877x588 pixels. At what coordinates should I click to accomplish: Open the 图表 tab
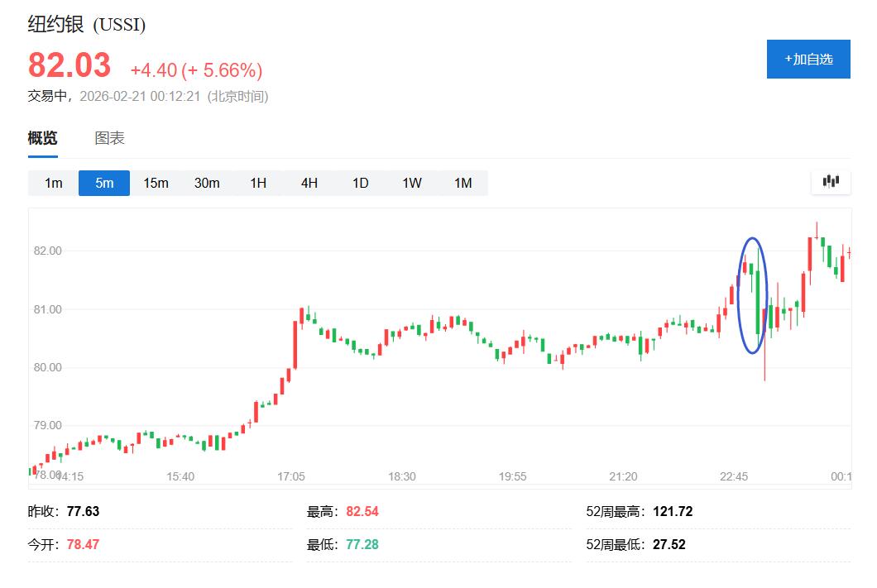[x=109, y=138]
